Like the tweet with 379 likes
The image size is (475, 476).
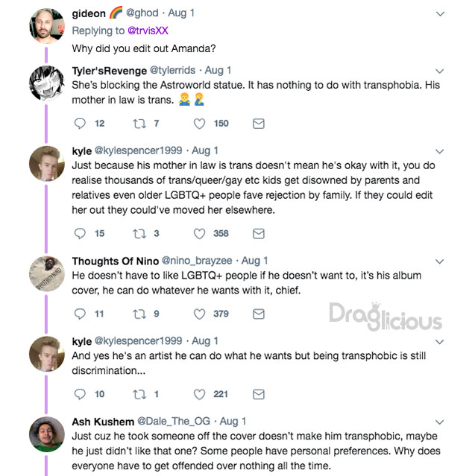(199, 314)
